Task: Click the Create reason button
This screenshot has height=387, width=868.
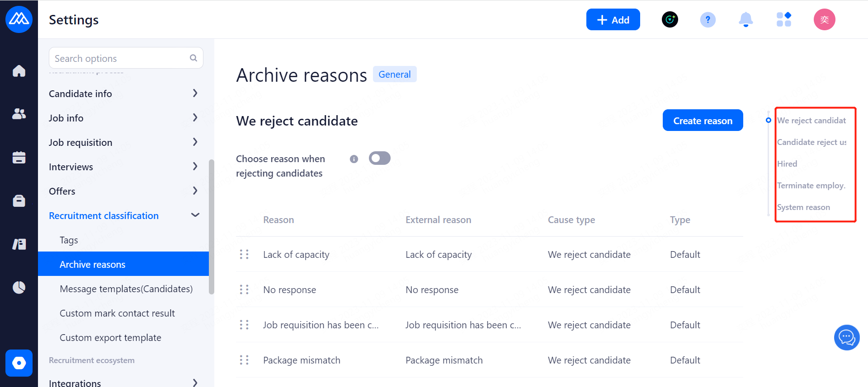Action: click(x=703, y=121)
